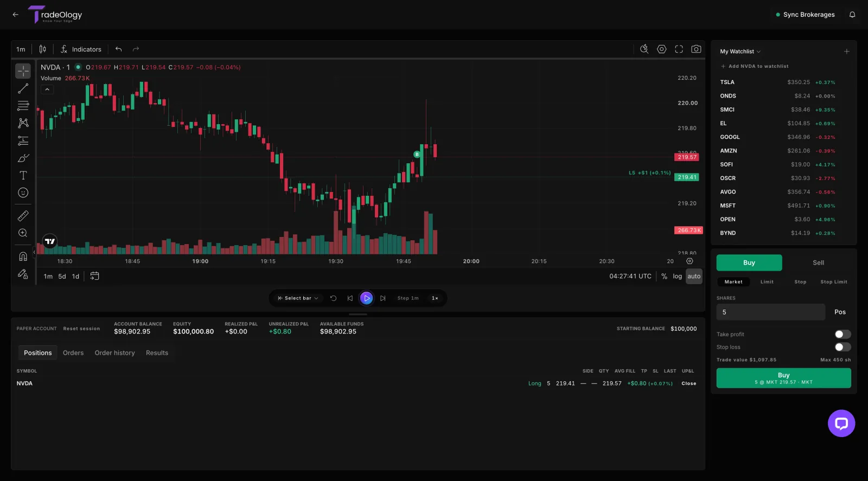Open quick search icon in chart toolbar
This screenshot has height=481, width=868.
[x=644, y=49]
